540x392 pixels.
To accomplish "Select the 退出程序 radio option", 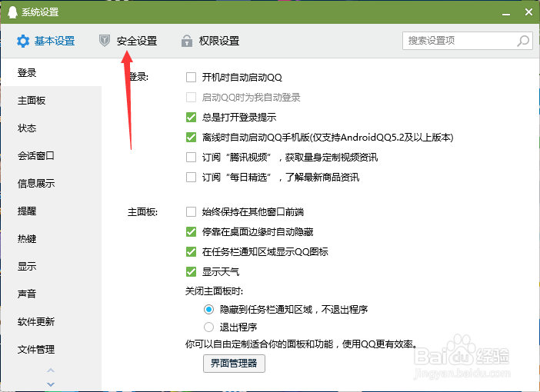I will click(x=208, y=327).
